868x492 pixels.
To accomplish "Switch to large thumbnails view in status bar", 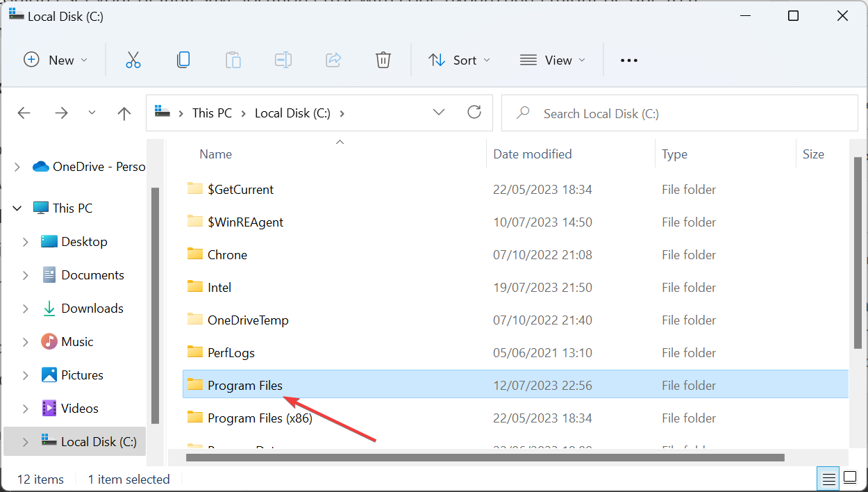I will coord(850,479).
